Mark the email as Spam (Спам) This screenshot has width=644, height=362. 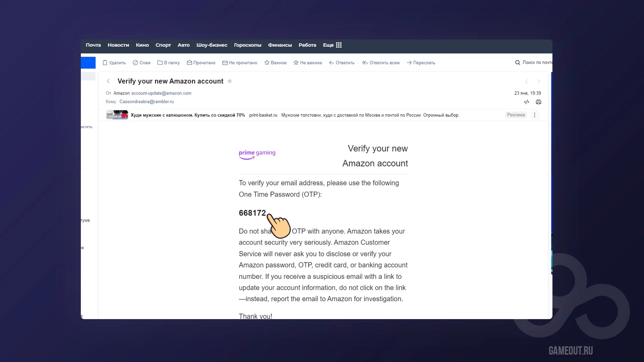pos(141,63)
